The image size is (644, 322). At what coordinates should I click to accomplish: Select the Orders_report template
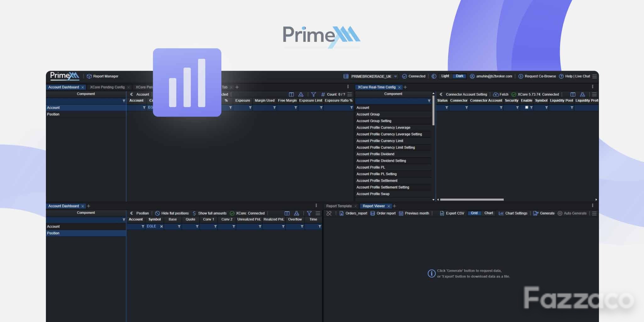pos(353,213)
